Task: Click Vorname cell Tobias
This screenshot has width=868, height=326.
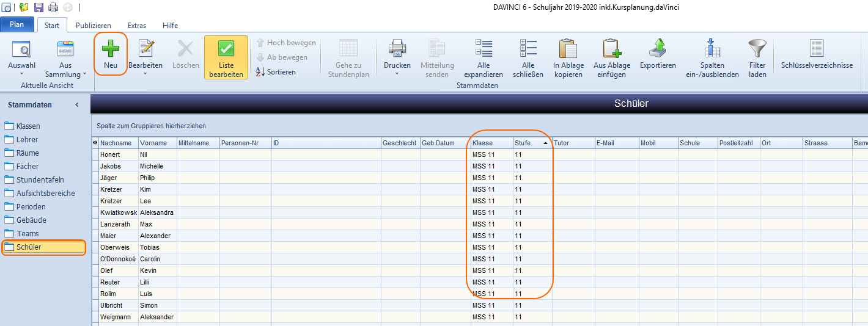Action: pyautogui.click(x=157, y=247)
